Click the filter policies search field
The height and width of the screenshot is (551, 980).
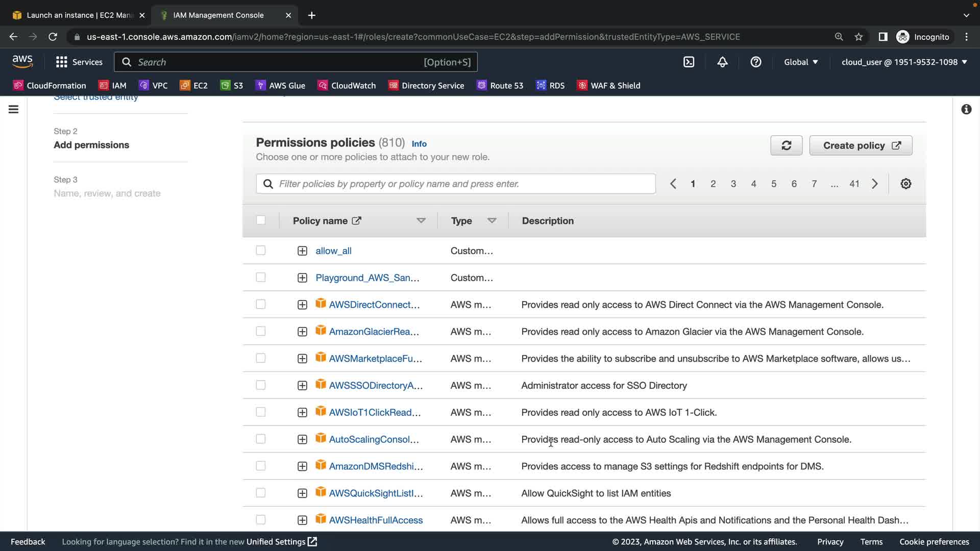click(455, 184)
